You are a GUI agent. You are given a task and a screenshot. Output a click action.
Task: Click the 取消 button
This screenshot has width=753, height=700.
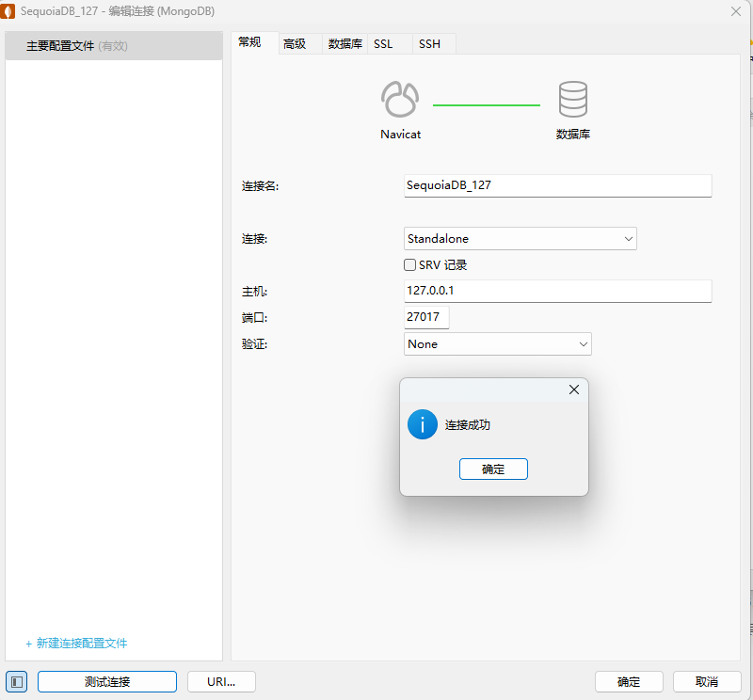707,681
